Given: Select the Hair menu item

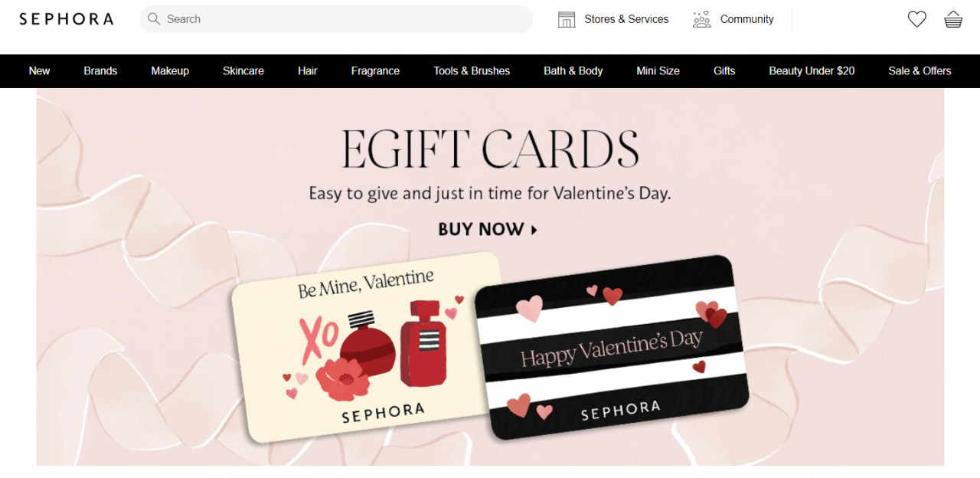Looking at the screenshot, I should point(308,70).
